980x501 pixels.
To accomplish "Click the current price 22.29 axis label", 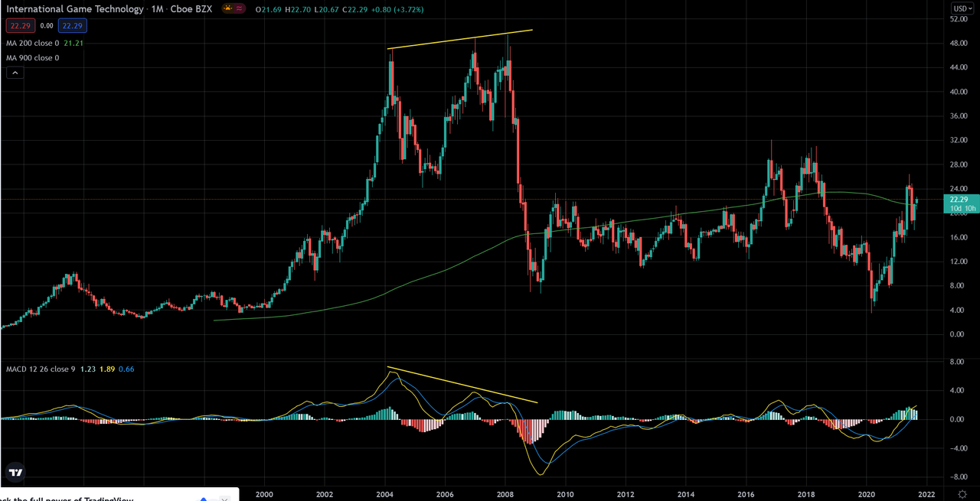I will tap(962, 203).
